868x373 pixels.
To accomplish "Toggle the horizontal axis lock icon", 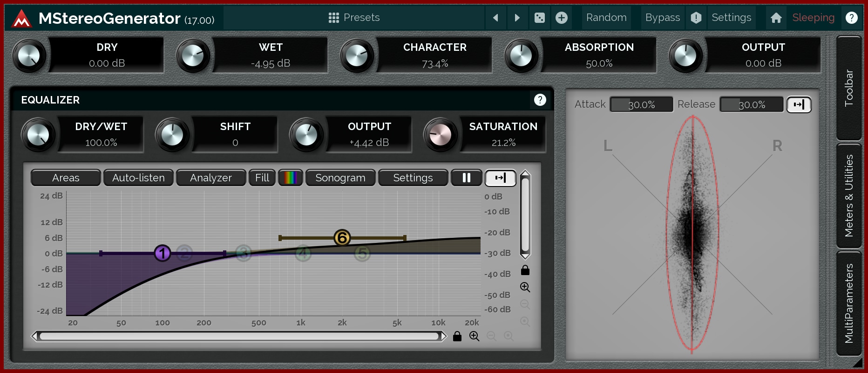I will [x=457, y=336].
